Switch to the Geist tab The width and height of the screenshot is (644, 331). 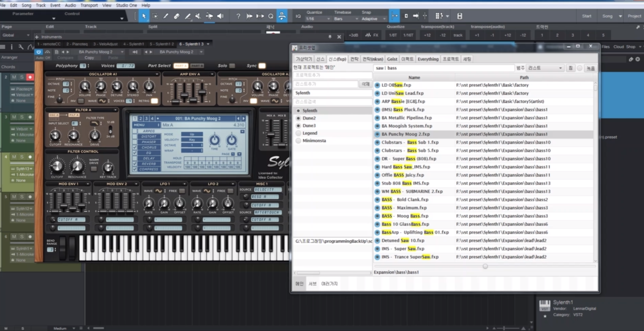pyautogui.click(x=392, y=59)
